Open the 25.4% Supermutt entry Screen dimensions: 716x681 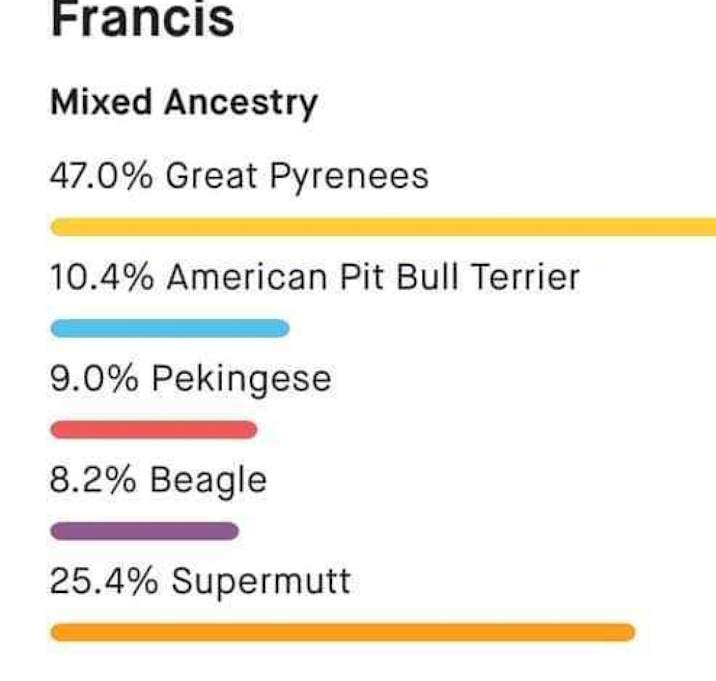coord(200,581)
